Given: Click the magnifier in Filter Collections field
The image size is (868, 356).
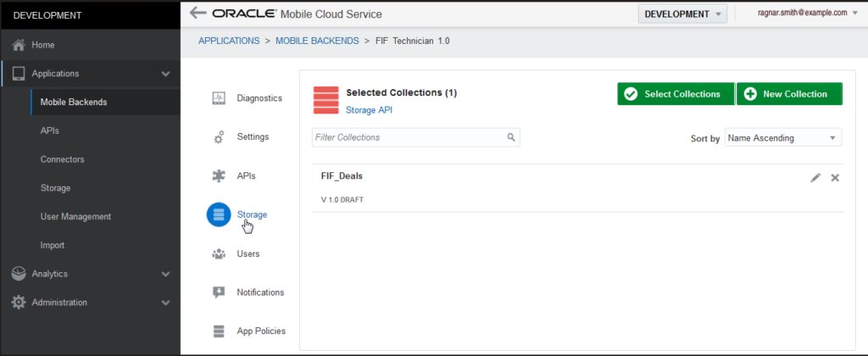Looking at the screenshot, I should (x=511, y=137).
